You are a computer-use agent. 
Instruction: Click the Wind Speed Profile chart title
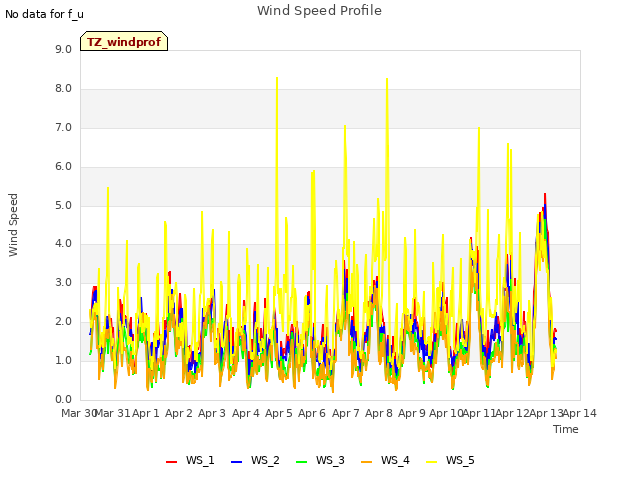point(319,11)
